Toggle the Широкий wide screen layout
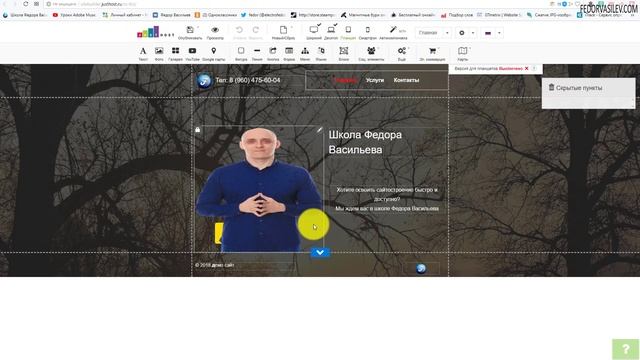This screenshot has height=360, width=640. (314, 30)
